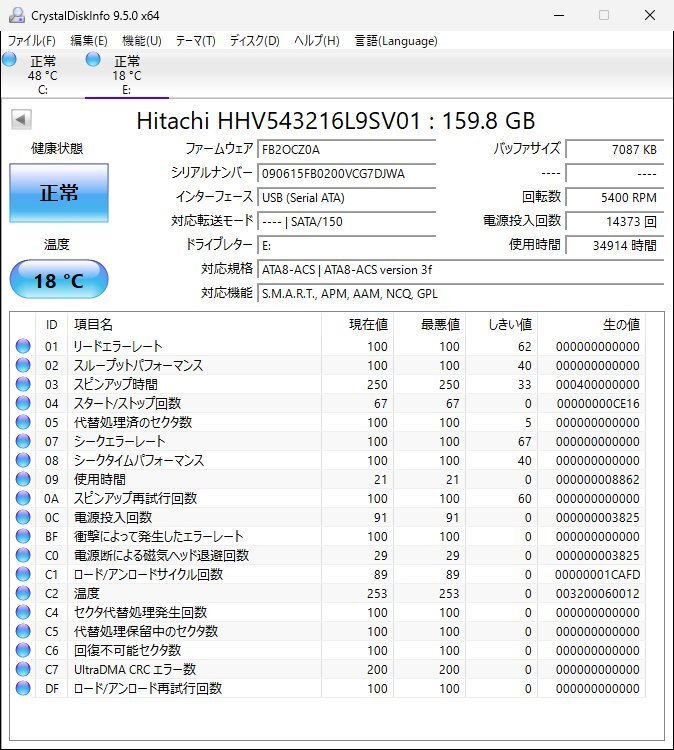
Task: Click the 項目名 column header
Action: point(194,325)
